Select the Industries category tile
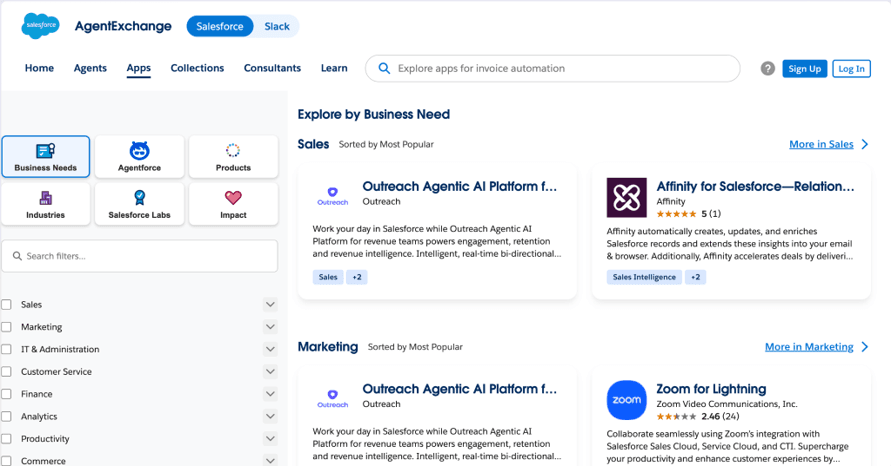The height and width of the screenshot is (466, 891). (x=45, y=204)
